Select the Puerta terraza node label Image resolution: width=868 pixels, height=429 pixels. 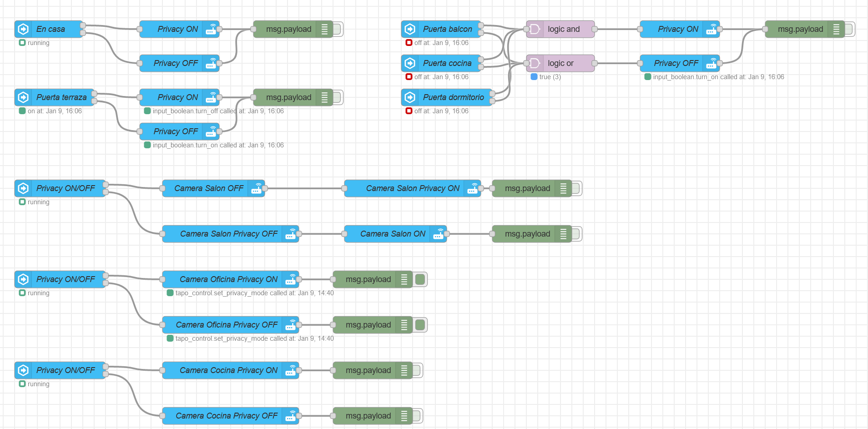(x=61, y=97)
